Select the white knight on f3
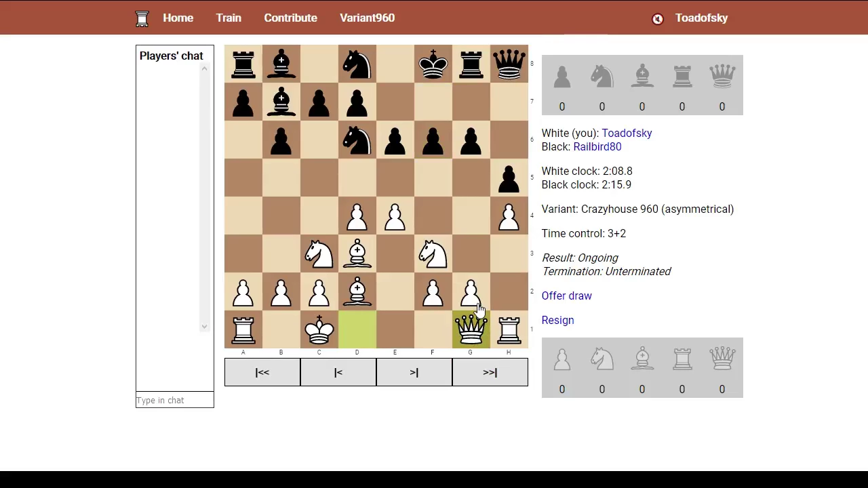The height and width of the screenshot is (488, 868). point(433,253)
